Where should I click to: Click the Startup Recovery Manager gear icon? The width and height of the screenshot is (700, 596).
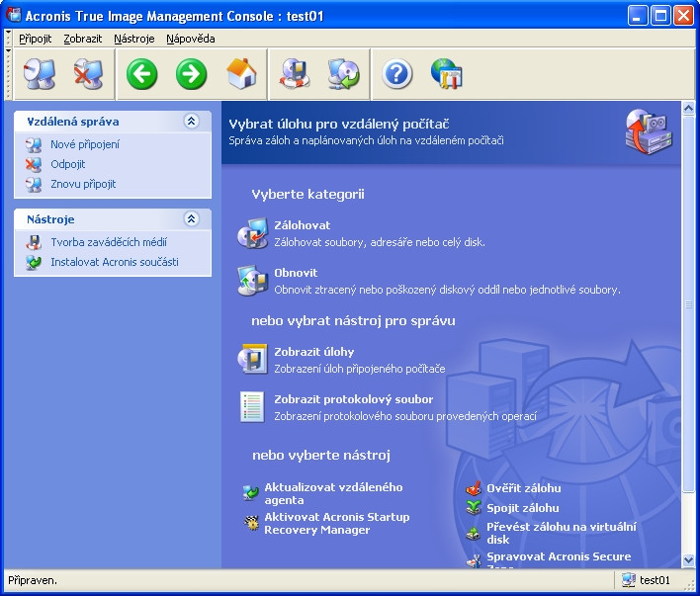251,523
